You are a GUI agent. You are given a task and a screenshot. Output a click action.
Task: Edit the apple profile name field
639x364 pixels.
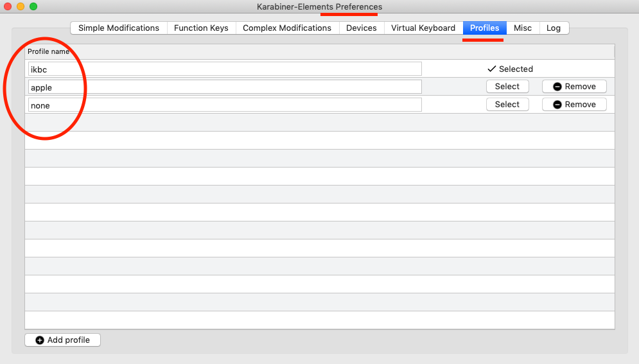tap(225, 87)
